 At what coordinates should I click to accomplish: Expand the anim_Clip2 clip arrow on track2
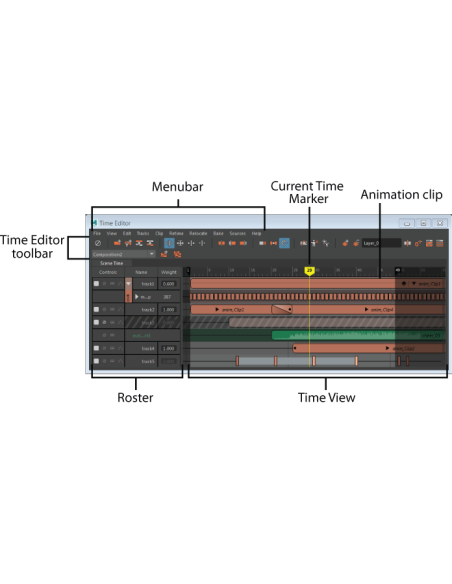tap(217, 310)
